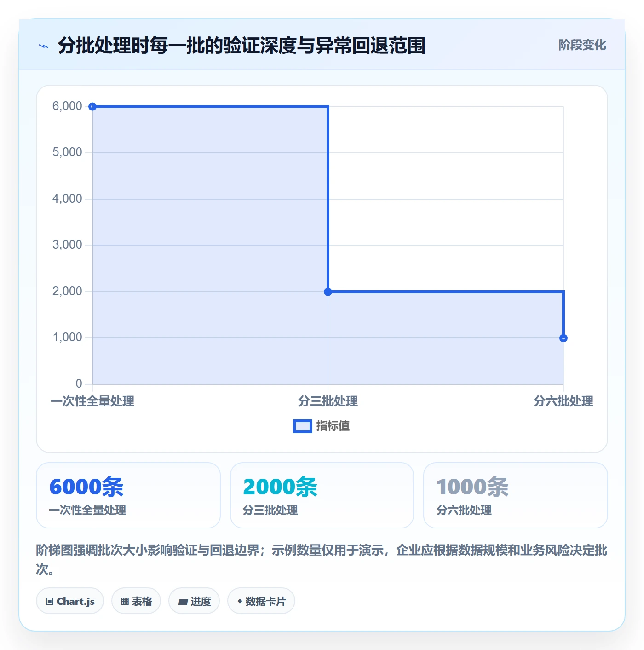The height and width of the screenshot is (650, 644).
Task: Click the square icon in the Chart.js chip
Action: click(x=50, y=602)
